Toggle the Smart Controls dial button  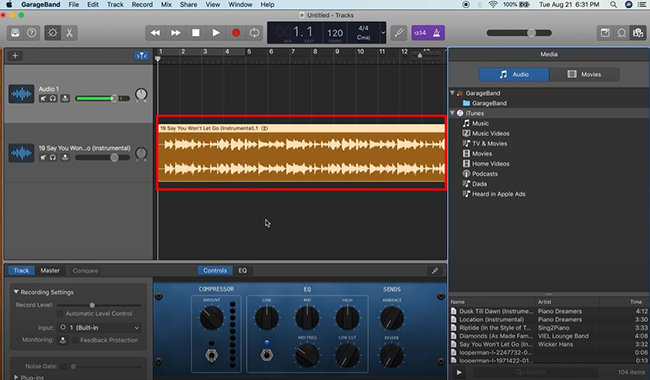53,33
